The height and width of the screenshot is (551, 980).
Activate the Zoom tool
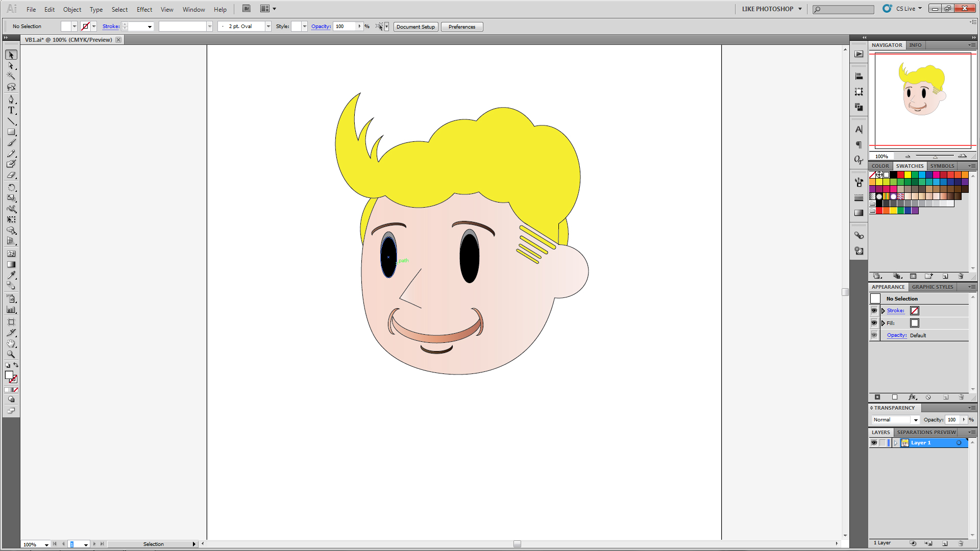point(11,354)
